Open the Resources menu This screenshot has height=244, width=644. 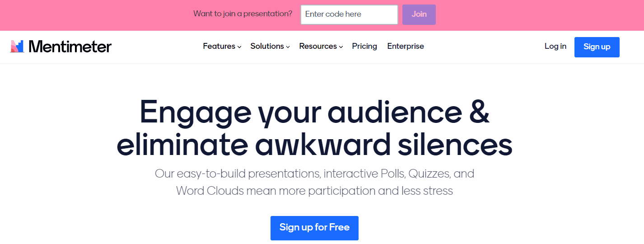(x=318, y=46)
